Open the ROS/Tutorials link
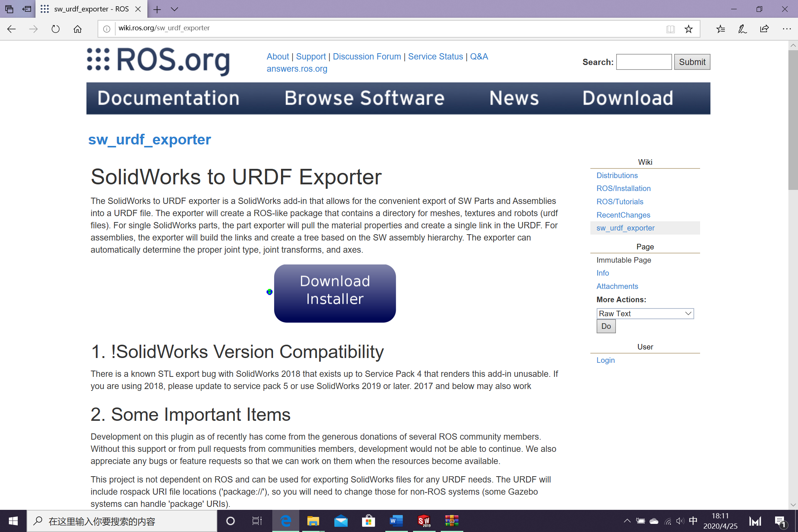Image resolution: width=798 pixels, height=532 pixels. 620,202
